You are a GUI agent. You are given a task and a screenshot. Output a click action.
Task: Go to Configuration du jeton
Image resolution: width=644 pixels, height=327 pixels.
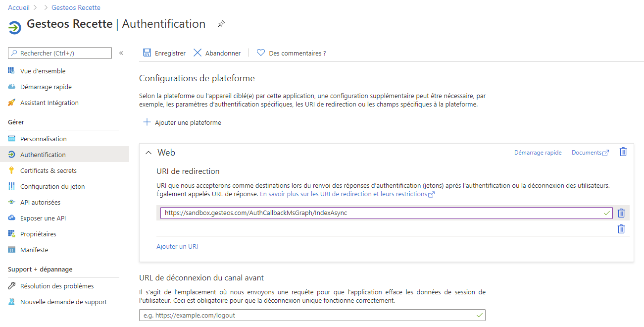pos(52,186)
